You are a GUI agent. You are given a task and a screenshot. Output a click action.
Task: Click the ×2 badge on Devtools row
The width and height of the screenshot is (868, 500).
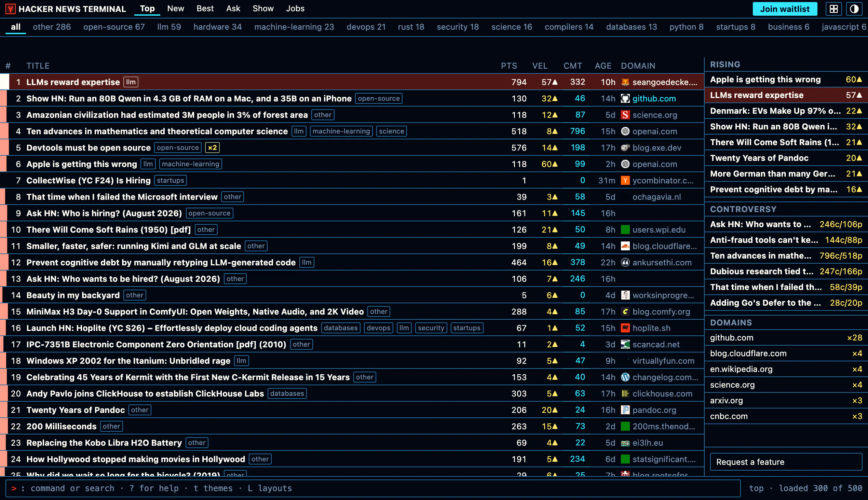pos(212,148)
